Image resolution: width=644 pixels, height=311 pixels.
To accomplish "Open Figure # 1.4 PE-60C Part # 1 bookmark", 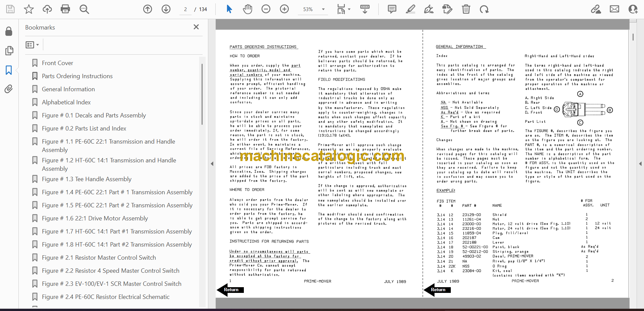I will tap(117, 192).
